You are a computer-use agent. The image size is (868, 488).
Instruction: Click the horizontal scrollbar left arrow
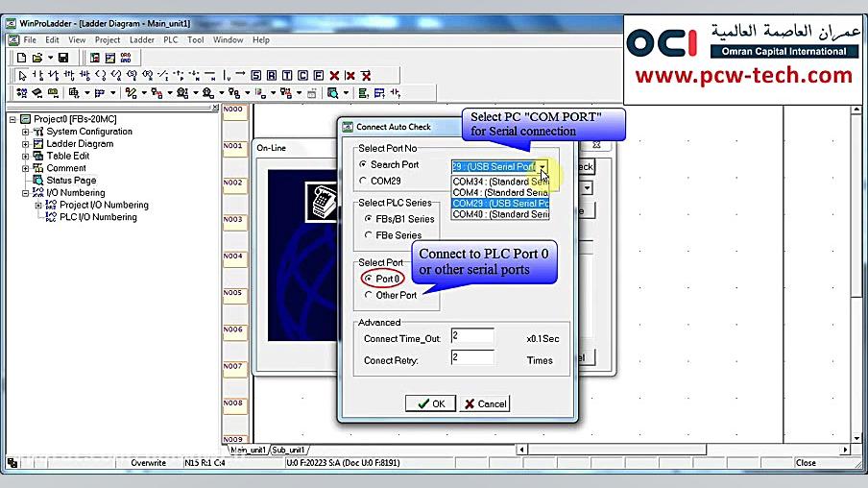click(521, 450)
